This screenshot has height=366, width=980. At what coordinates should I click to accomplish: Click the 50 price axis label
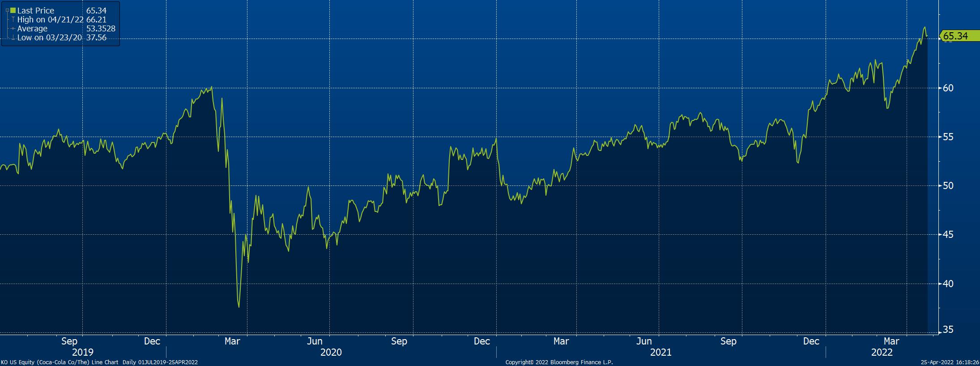948,185
